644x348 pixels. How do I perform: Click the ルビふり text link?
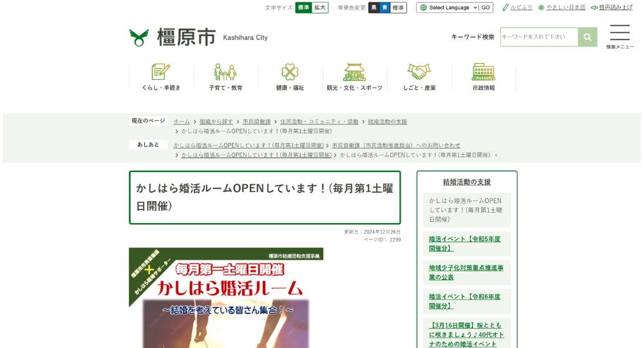[521, 7]
